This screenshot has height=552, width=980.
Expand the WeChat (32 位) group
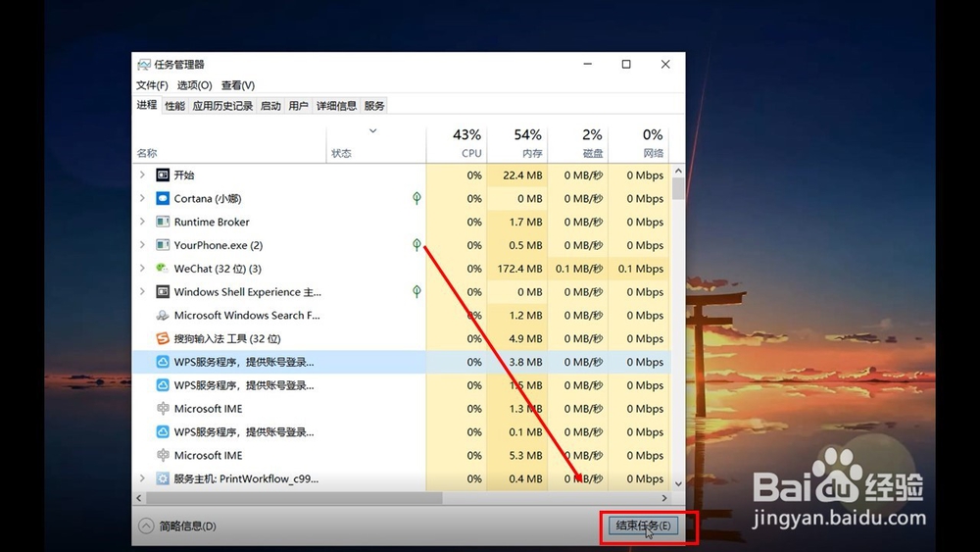142,269
